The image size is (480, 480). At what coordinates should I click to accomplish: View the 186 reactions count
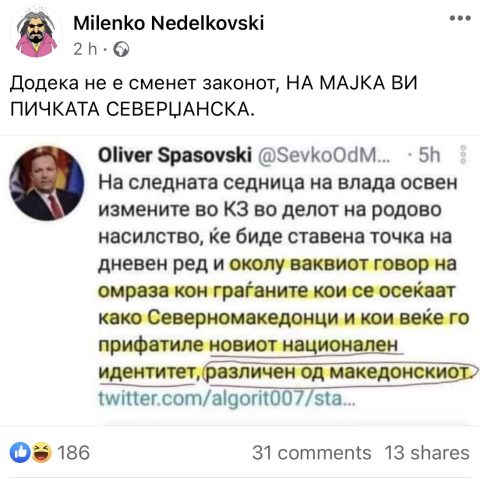pyautogui.click(x=74, y=453)
